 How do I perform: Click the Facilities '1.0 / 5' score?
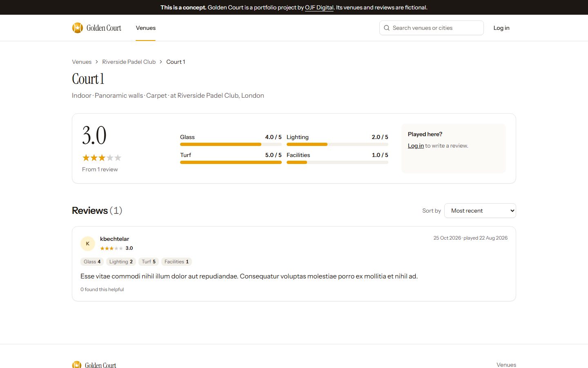tap(380, 155)
